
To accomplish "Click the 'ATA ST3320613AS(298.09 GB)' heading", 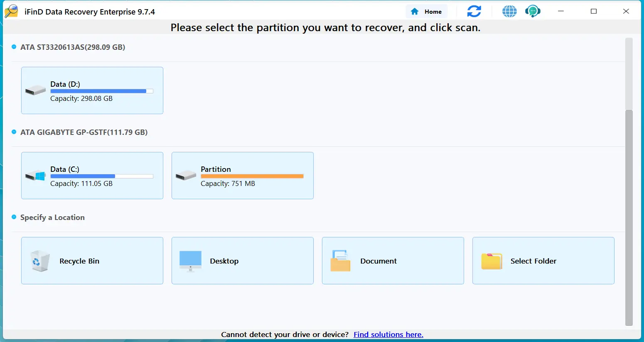I will pos(73,47).
